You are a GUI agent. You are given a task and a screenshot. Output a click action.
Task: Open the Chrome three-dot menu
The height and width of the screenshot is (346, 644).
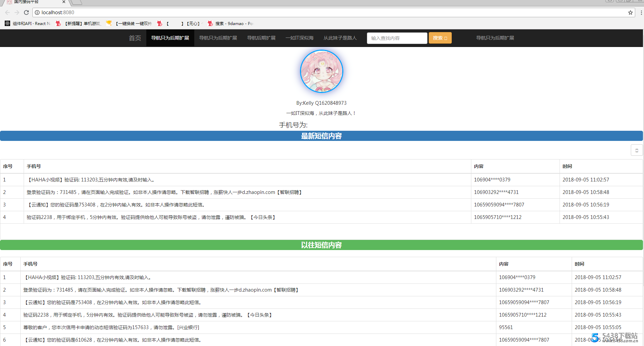point(641,13)
